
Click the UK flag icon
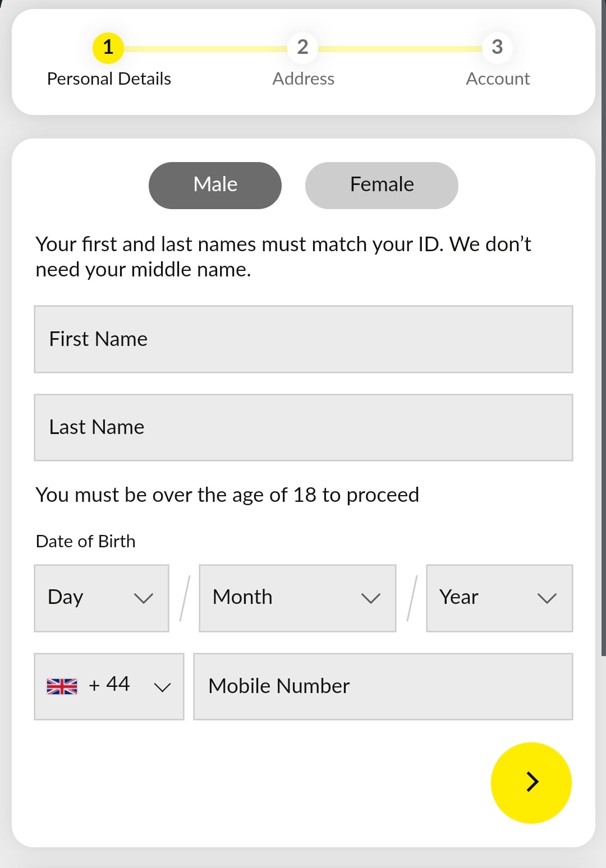coord(61,685)
